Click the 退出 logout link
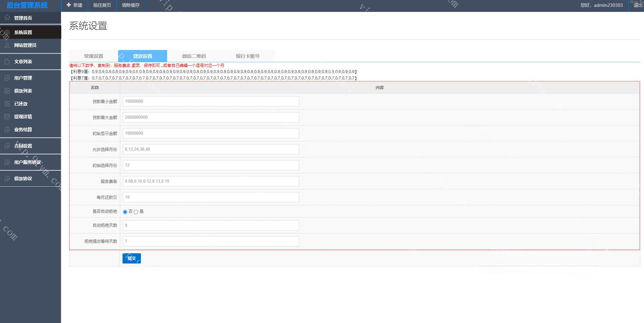The width and height of the screenshot is (644, 323). coord(638,5)
